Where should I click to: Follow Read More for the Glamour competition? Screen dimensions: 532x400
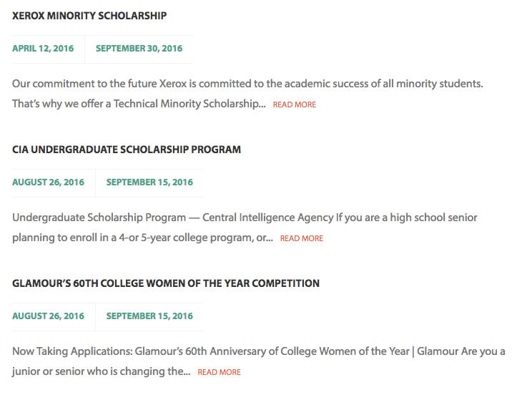point(220,372)
